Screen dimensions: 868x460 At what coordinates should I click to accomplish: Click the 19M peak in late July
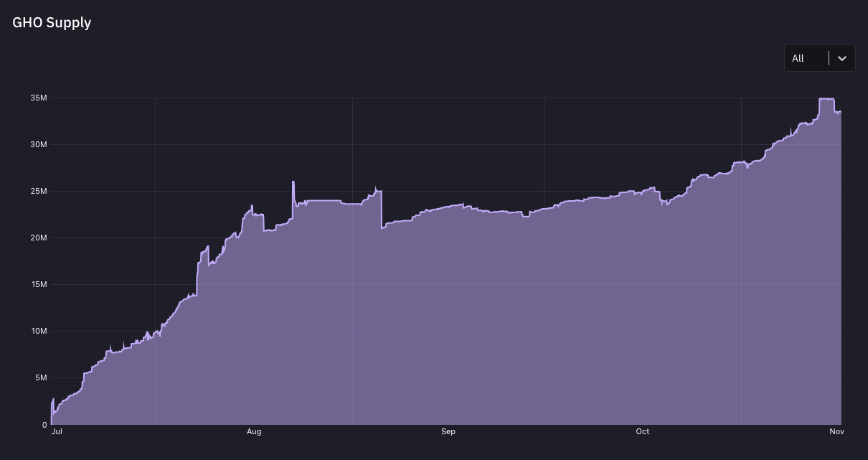click(208, 247)
